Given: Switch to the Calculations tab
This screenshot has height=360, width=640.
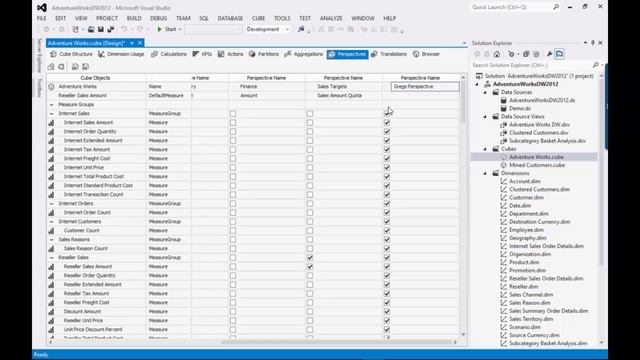Looking at the screenshot, I should (169, 54).
